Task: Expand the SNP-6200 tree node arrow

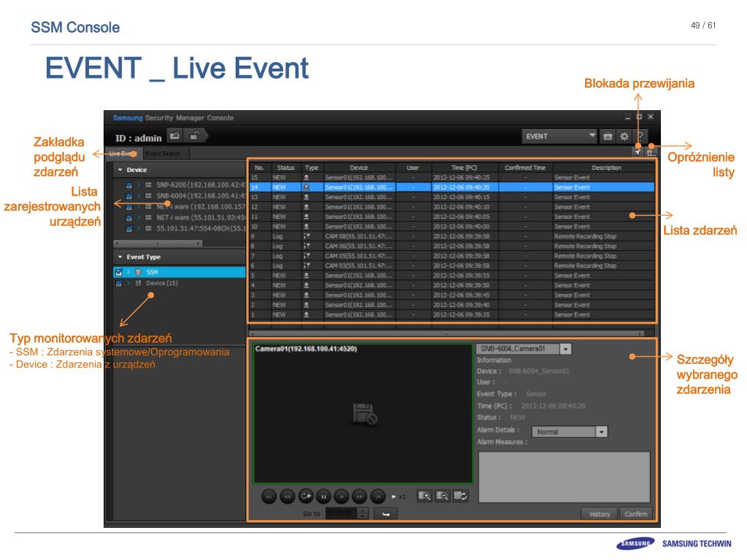Action: (139, 184)
